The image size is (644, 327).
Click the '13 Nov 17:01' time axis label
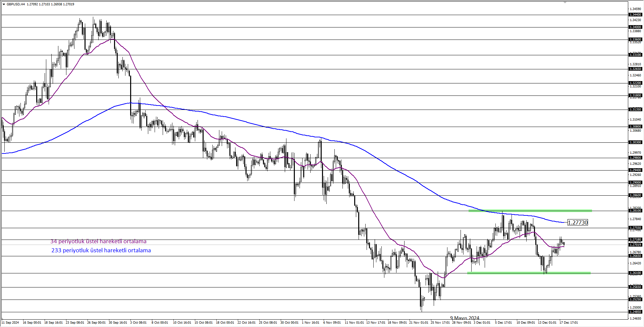coord(376,323)
